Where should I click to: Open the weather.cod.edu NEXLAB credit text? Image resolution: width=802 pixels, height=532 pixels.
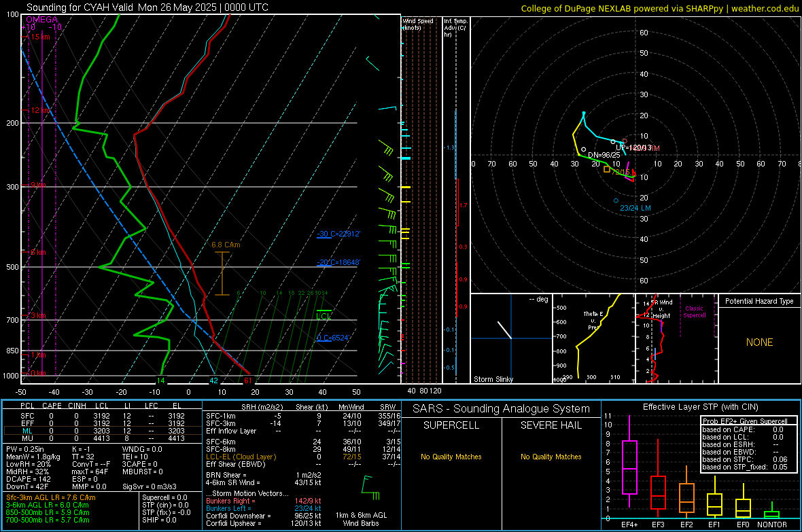click(660, 8)
